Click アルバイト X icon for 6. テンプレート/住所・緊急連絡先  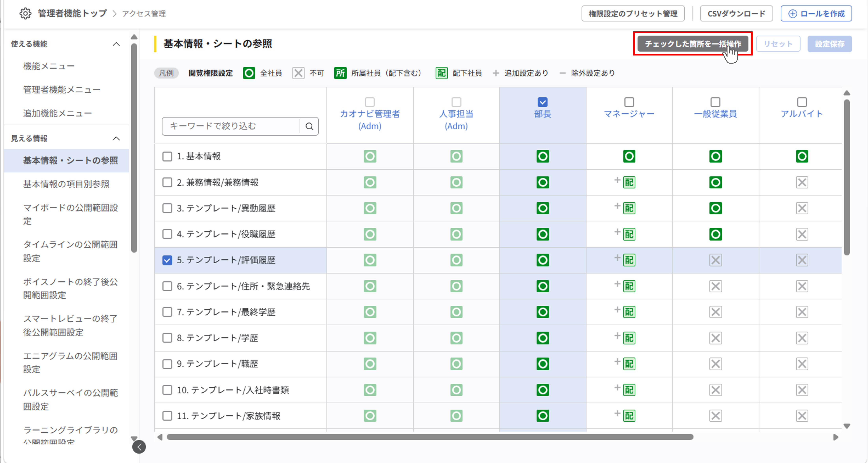[802, 286]
